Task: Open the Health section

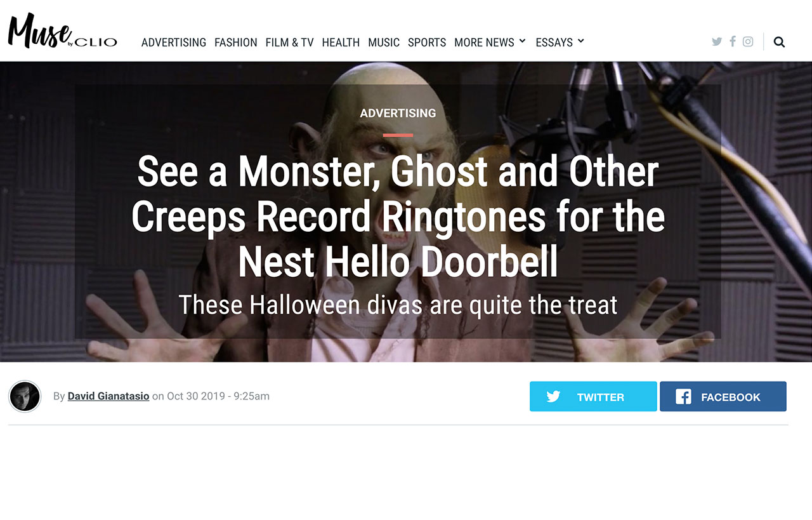Action: (341, 43)
